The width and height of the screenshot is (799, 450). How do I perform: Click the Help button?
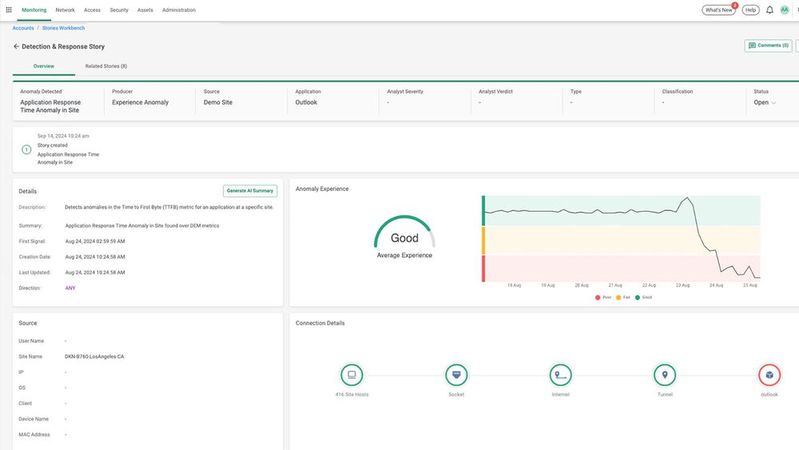click(751, 10)
